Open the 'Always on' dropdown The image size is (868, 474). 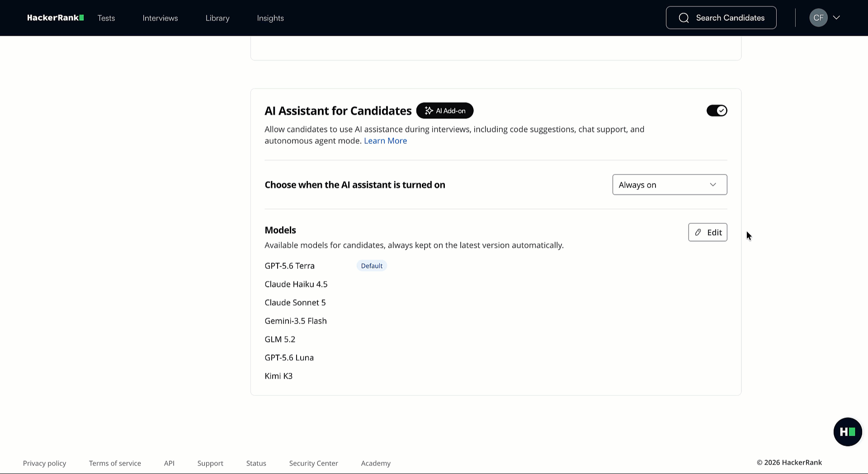(670, 185)
